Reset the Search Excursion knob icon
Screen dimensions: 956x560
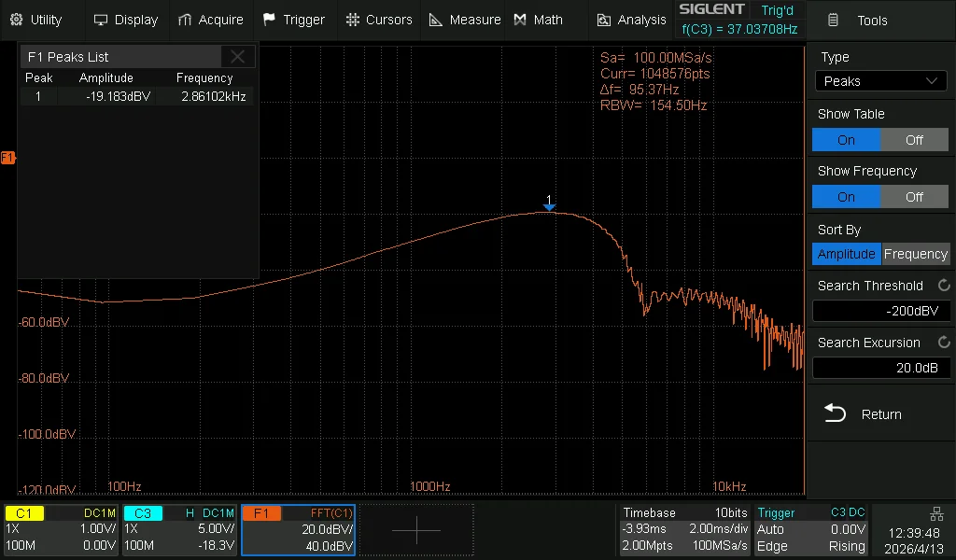(x=943, y=343)
